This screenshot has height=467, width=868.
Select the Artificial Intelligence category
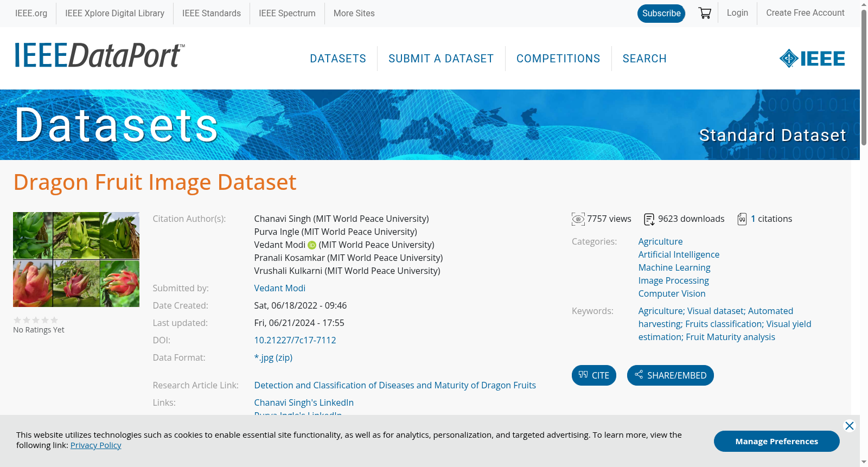tap(679, 255)
